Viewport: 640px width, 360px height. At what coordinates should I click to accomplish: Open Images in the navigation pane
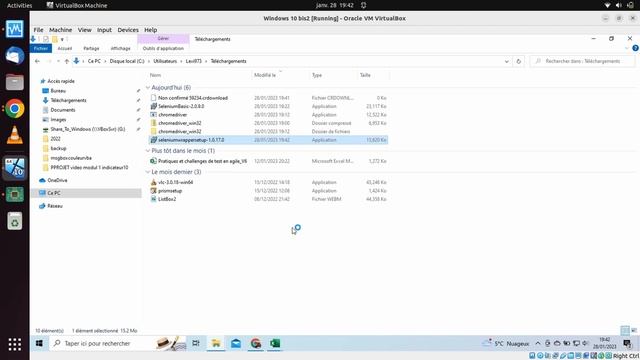(58, 120)
